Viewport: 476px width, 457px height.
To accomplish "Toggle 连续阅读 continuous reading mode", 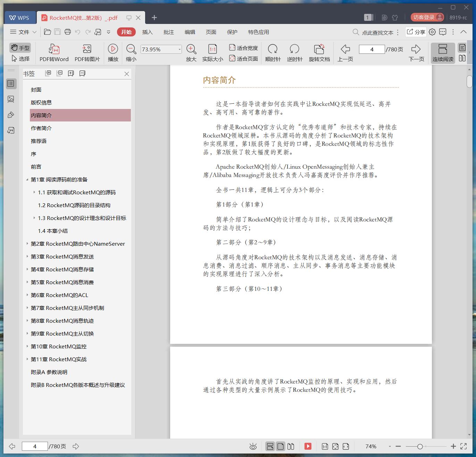I will 443,53.
